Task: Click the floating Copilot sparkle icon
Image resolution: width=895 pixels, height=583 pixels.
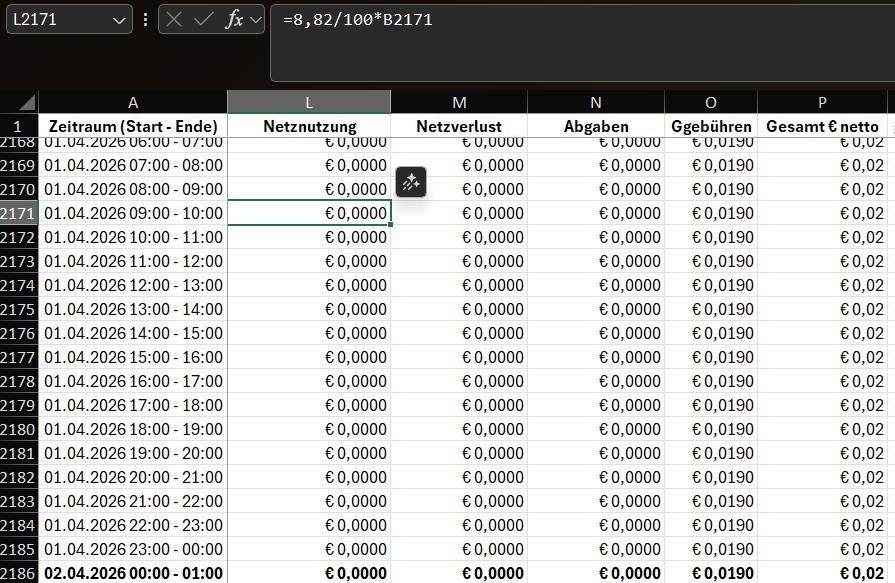Action: point(411,182)
